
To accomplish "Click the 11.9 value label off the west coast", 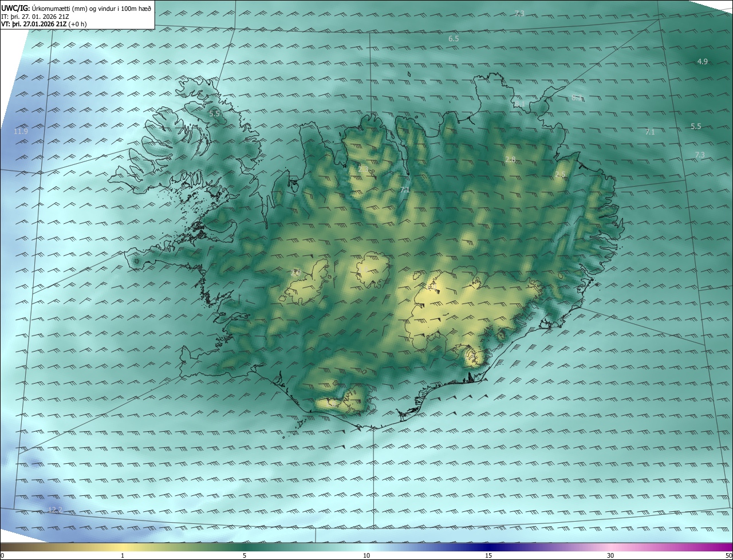I will pyautogui.click(x=21, y=132).
